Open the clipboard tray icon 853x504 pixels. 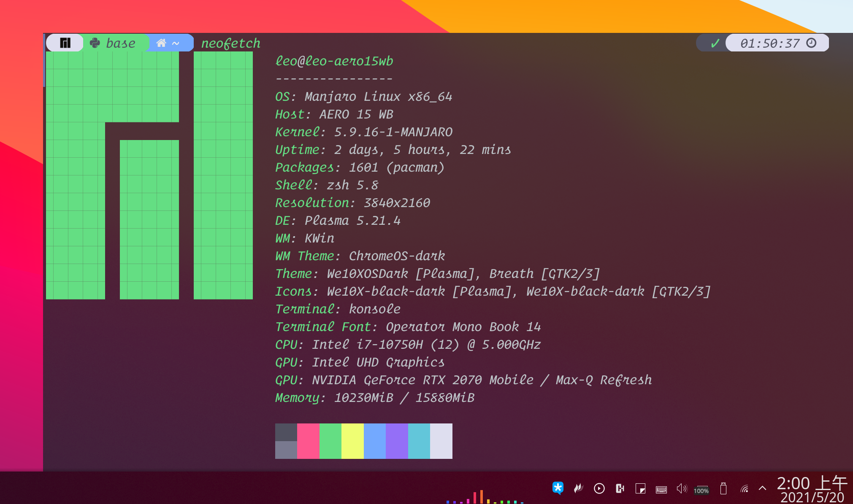pos(620,488)
